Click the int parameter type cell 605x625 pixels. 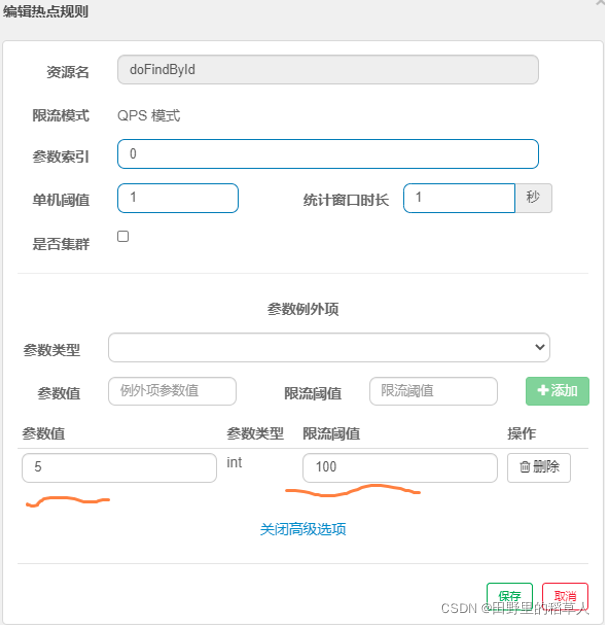click(234, 463)
